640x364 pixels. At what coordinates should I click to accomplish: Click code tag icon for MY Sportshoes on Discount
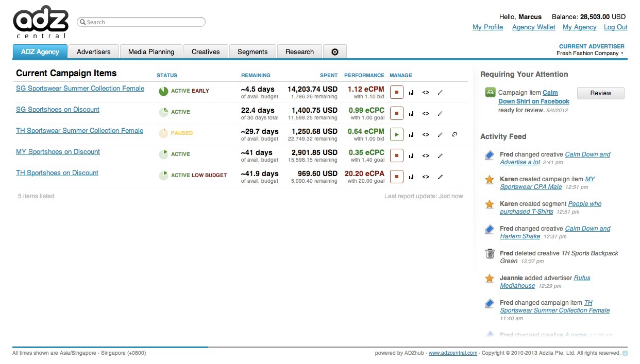426,156
